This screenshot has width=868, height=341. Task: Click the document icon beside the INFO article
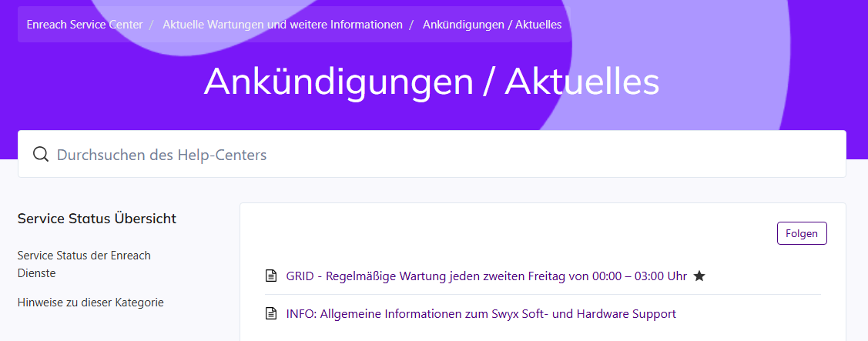coord(270,314)
